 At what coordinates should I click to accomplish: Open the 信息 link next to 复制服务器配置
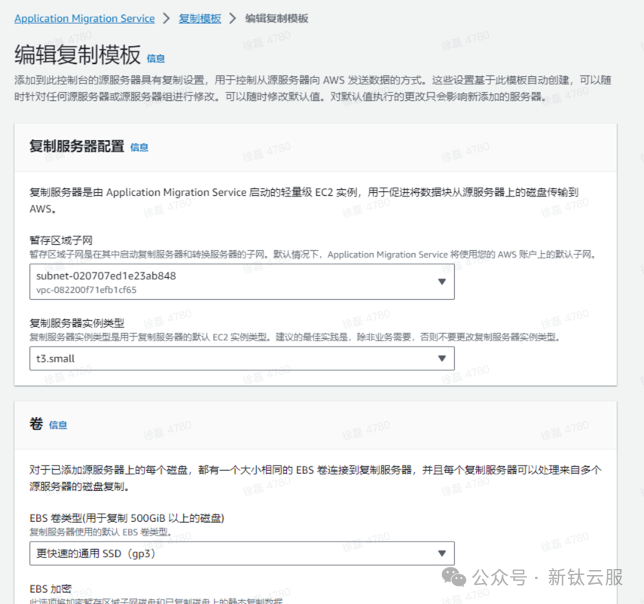point(139,147)
